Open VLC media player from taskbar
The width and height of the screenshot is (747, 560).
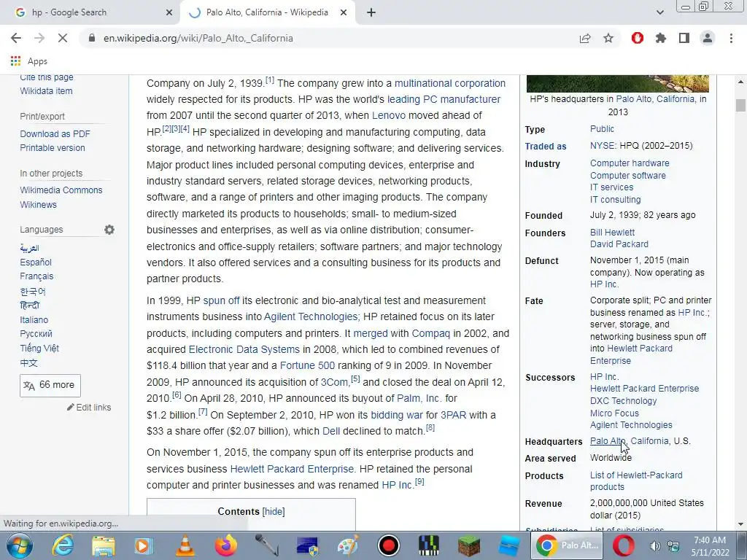[x=185, y=545]
